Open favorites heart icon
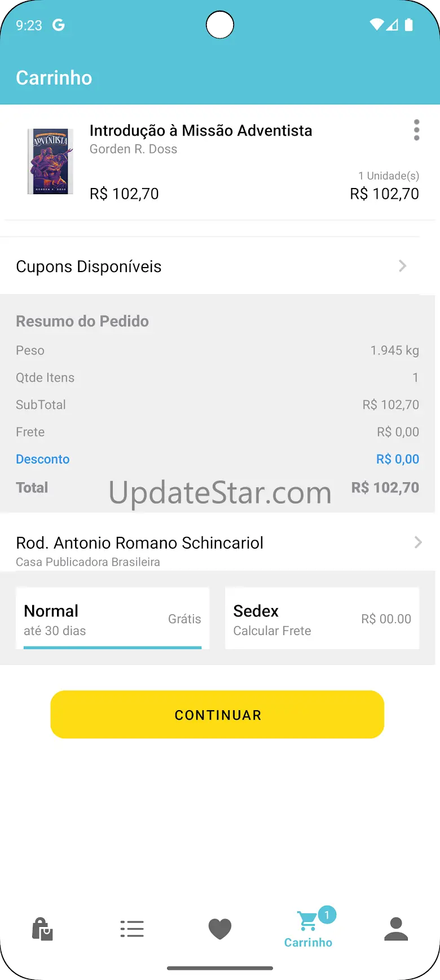This screenshot has width=440, height=980. 220,929
